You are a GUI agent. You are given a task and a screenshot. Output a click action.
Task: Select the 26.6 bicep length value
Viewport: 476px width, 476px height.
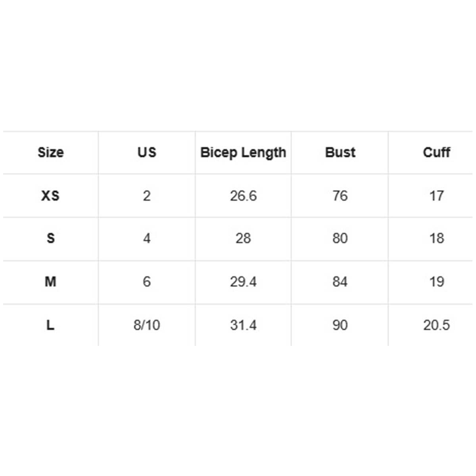pyautogui.click(x=243, y=196)
